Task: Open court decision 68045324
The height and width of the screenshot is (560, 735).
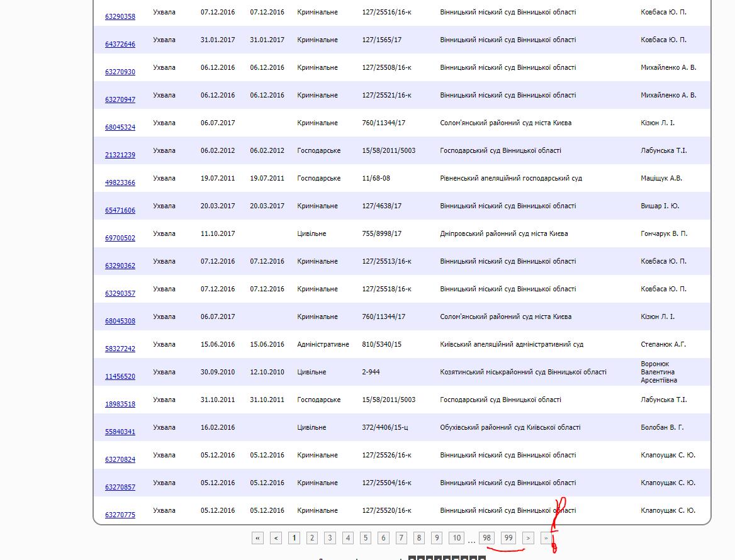Action: click(120, 127)
